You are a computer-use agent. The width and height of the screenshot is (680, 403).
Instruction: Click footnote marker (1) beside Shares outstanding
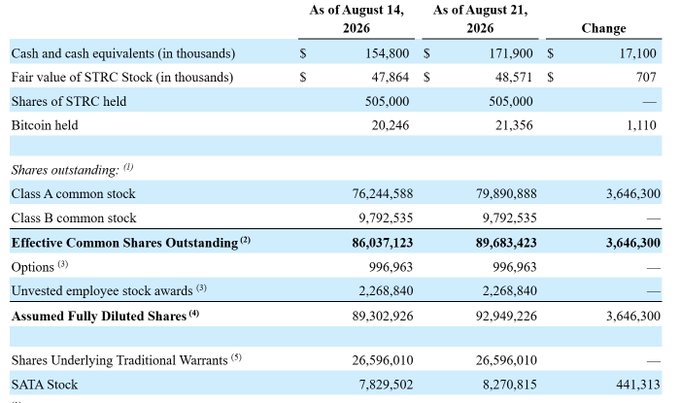point(128,167)
